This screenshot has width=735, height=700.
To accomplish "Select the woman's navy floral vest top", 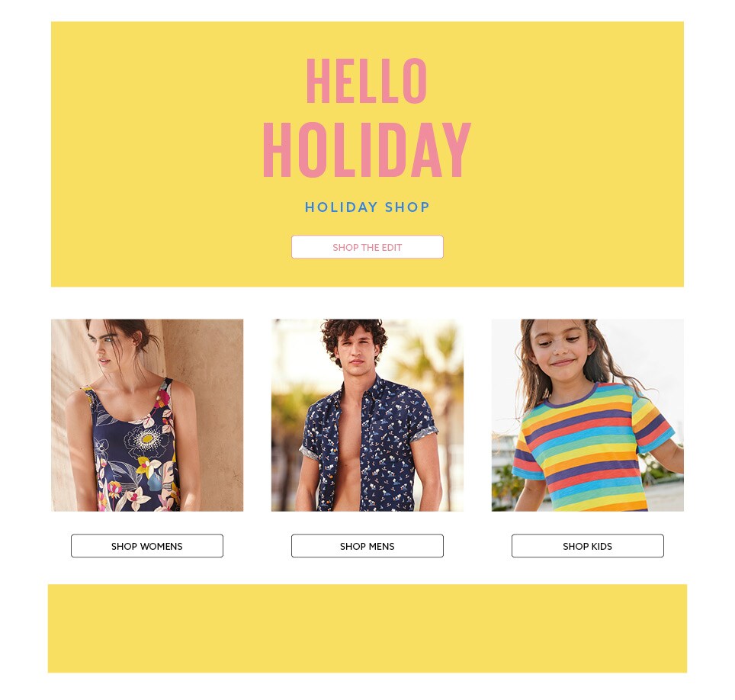I will (x=133, y=450).
